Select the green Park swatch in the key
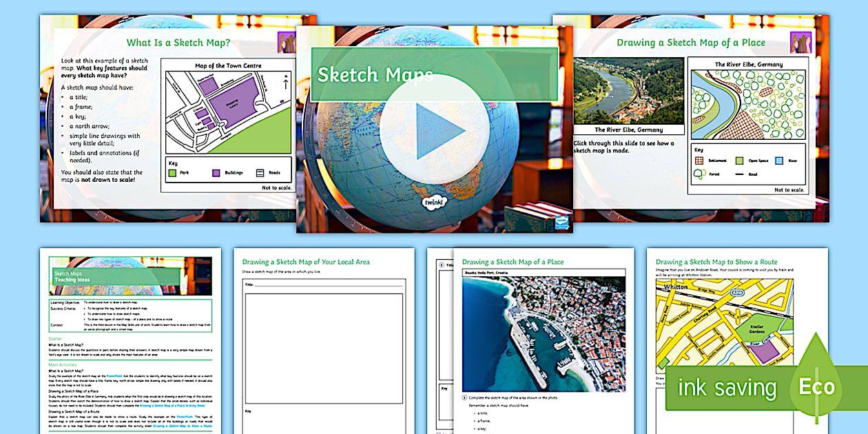Viewport: 868px width, 434px height. coord(174,173)
